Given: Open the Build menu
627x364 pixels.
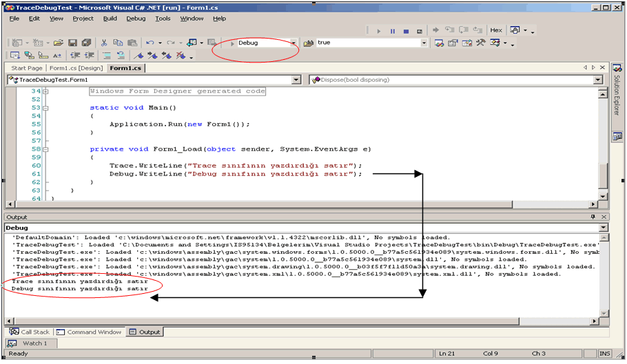Looking at the screenshot, I should (x=110, y=19).
